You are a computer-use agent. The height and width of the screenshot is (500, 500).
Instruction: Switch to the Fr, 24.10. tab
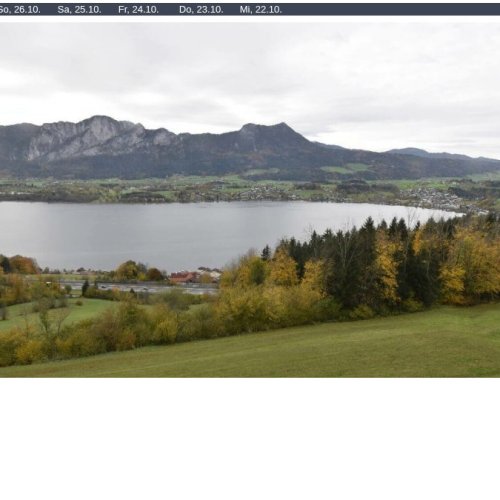[138, 10]
